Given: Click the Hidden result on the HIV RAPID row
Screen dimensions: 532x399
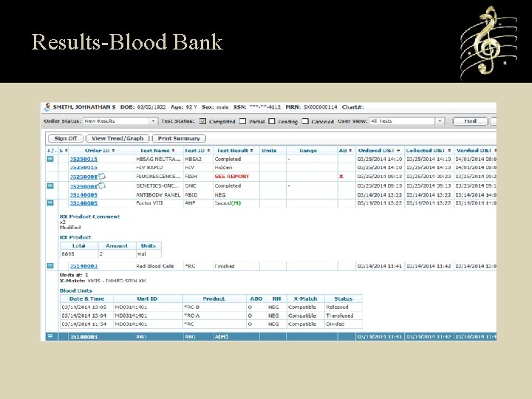Looking at the screenshot, I should [223, 168].
